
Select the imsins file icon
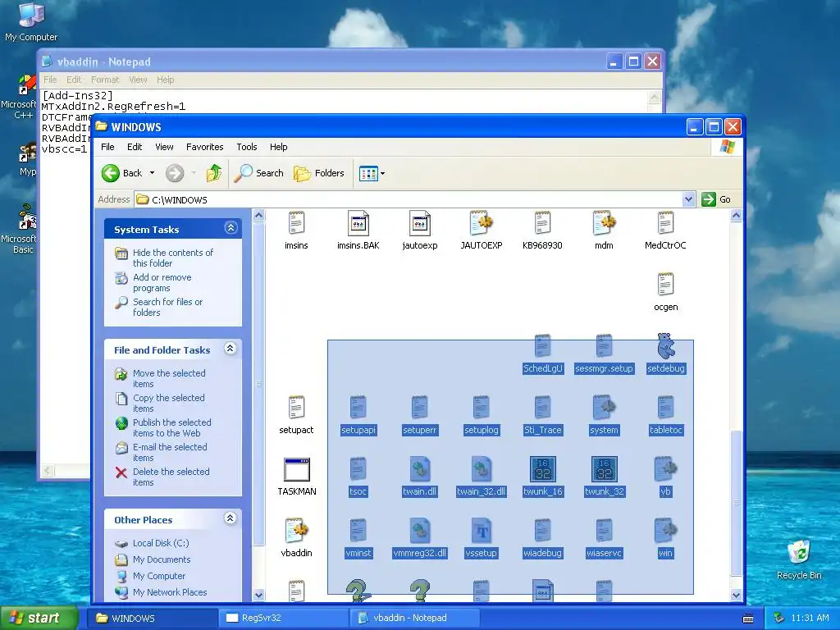(296, 223)
